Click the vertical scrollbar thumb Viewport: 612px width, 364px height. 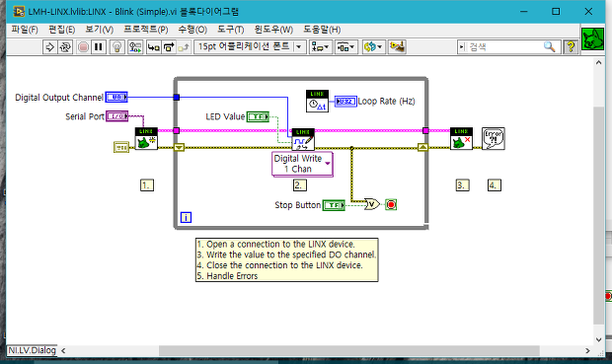click(x=598, y=215)
